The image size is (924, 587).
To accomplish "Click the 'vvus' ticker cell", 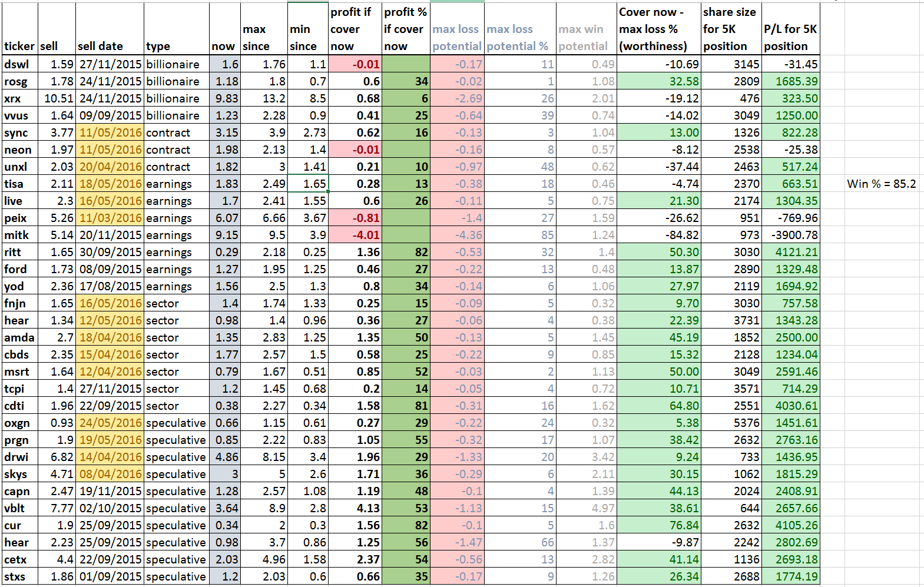I will coord(20,115).
